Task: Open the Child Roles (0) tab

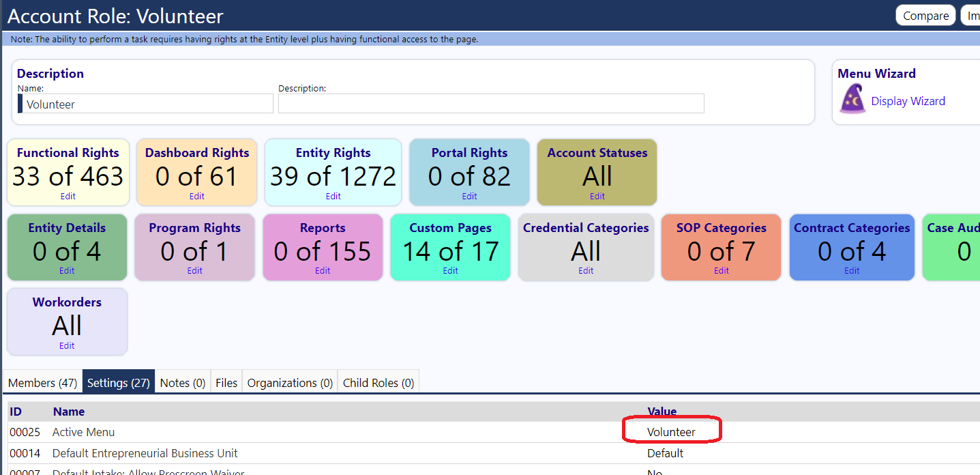Action: click(378, 382)
